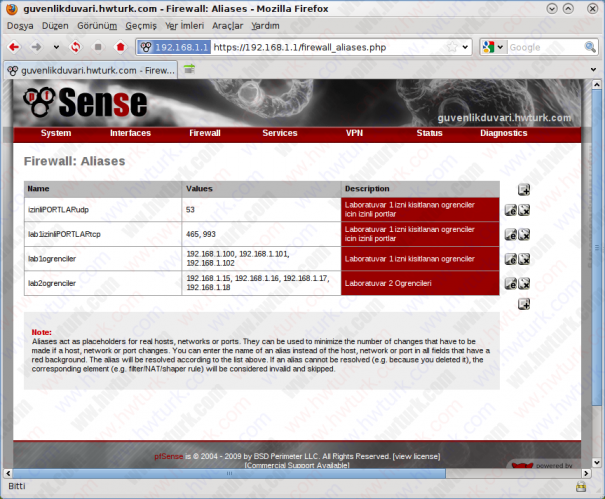This screenshot has height=499, width=605.
Task: Click the lab1izinliPORTLARtcp name cell
Action: (103, 234)
